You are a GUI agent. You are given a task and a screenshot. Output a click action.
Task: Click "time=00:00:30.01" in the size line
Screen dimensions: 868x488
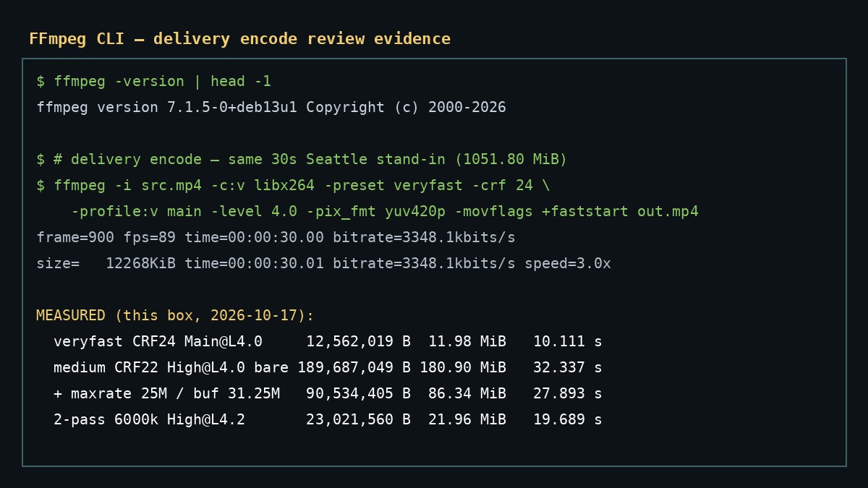tap(254, 264)
